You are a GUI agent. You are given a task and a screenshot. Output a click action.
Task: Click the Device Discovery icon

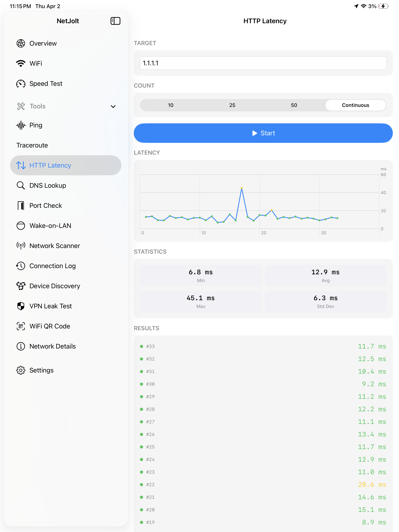(x=21, y=286)
